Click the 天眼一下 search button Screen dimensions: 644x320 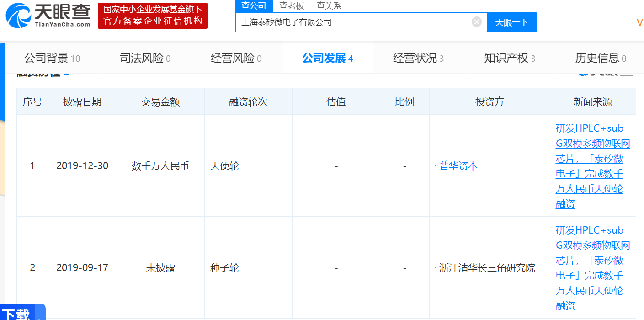(x=512, y=22)
